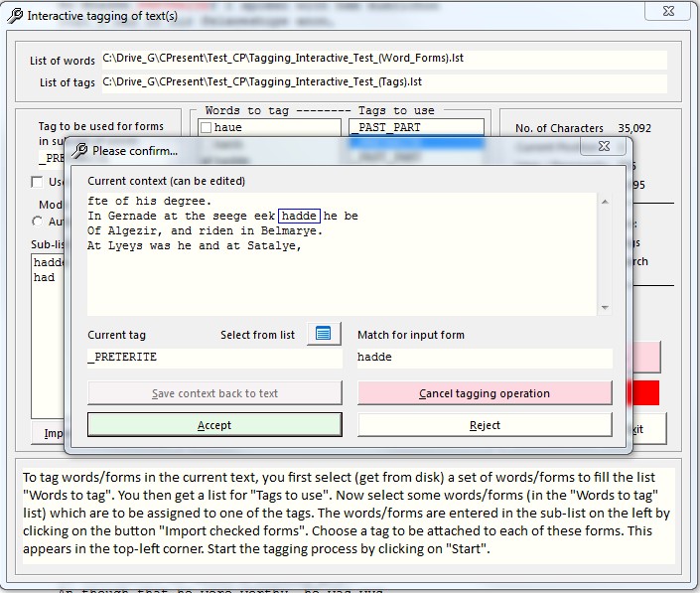Viewport: 700px width, 593px height.
Task: Click the key icon in the dialog title
Action: [78, 151]
